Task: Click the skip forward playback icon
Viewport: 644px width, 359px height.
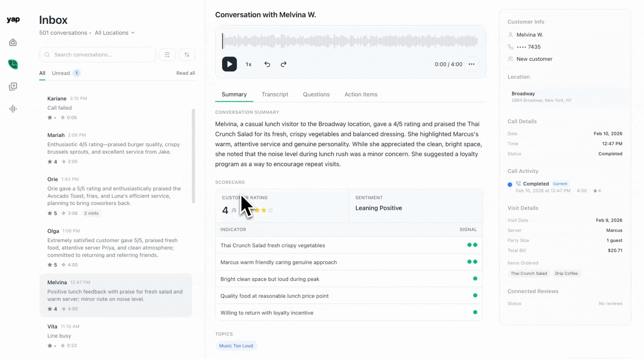Action: [283, 64]
